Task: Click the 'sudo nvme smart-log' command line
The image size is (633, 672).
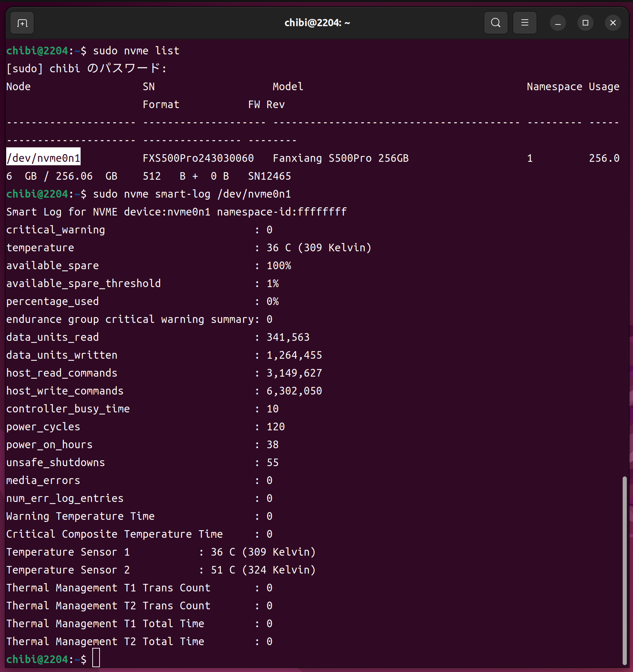Action: click(x=191, y=194)
